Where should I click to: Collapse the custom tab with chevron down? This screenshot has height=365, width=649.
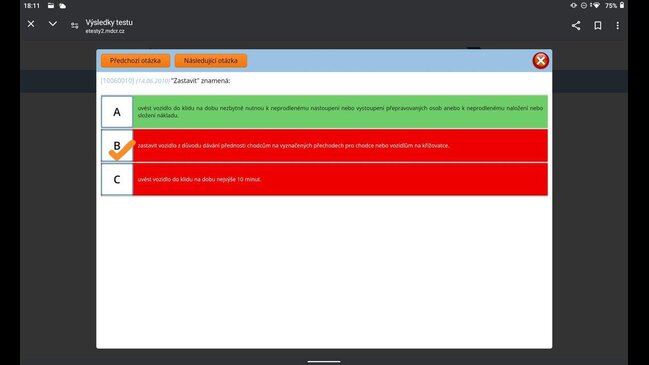click(53, 24)
